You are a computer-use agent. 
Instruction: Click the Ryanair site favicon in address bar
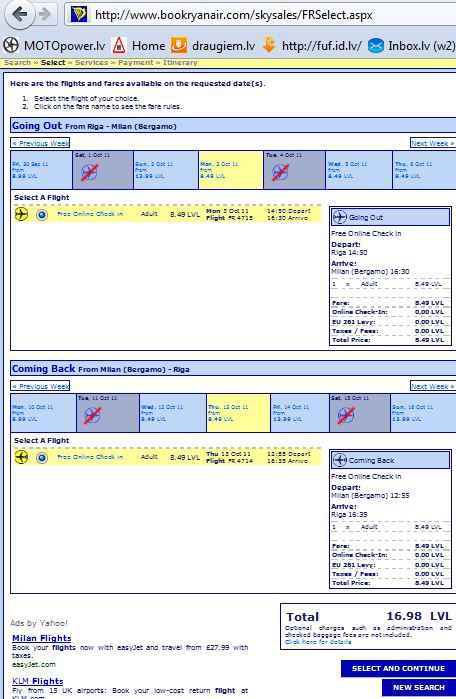79,15
